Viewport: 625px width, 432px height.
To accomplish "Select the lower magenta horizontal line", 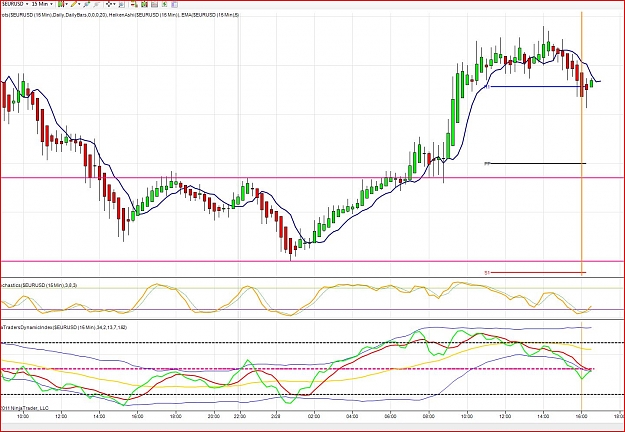I will click(312, 261).
